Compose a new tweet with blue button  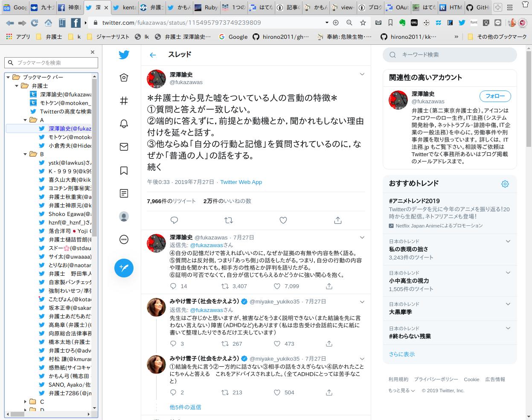click(x=124, y=268)
